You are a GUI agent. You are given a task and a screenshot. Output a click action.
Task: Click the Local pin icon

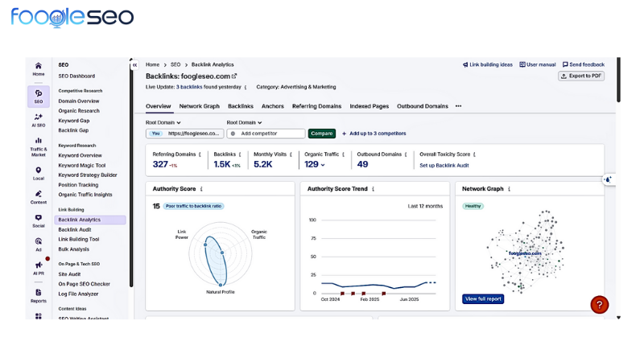tap(38, 172)
